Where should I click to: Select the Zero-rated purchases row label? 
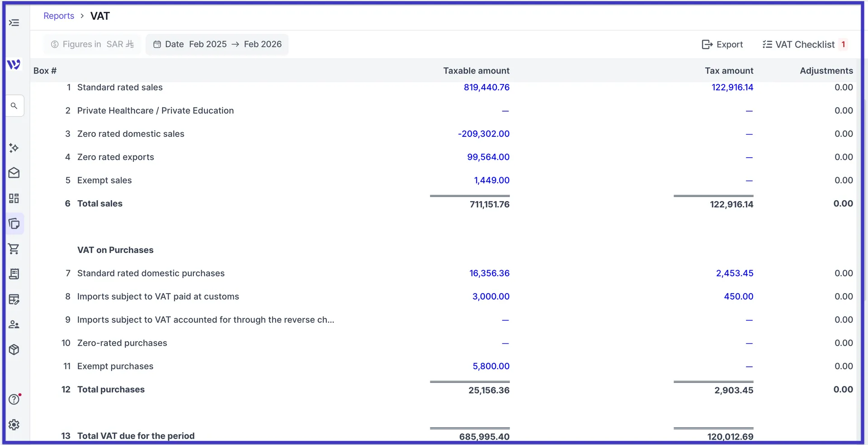[x=122, y=343]
